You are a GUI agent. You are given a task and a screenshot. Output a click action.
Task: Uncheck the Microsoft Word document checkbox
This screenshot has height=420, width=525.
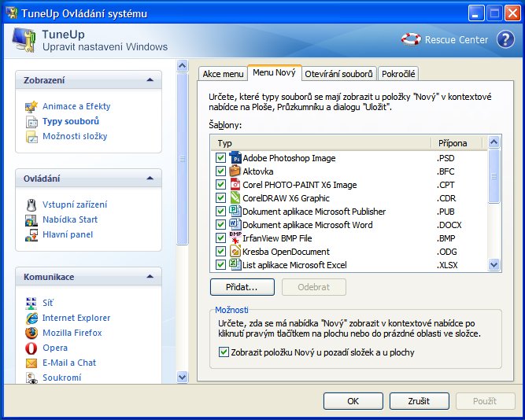[x=220, y=225]
